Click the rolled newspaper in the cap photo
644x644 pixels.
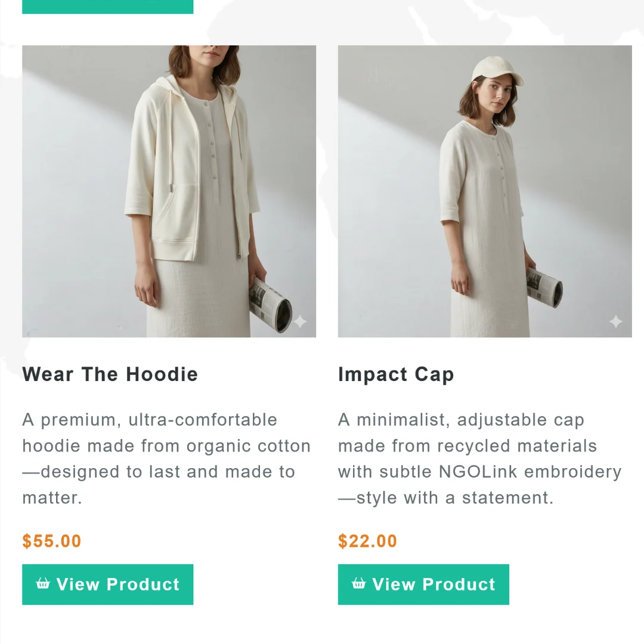click(x=544, y=287)
